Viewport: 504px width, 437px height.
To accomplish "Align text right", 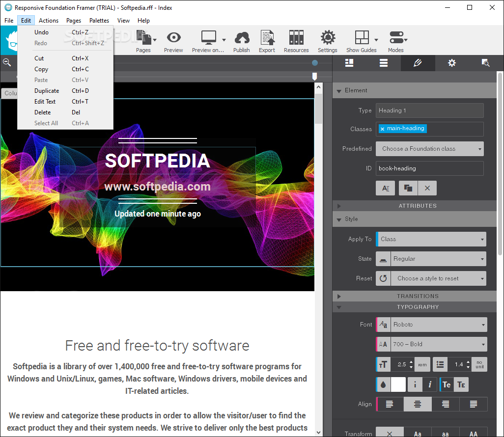I will point(446,404).
